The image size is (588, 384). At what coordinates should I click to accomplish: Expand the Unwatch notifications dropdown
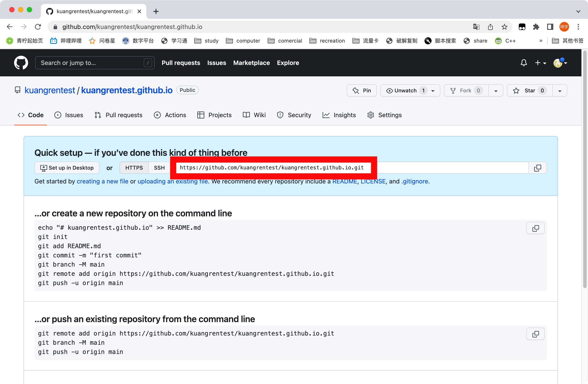[x=433, y=91]
